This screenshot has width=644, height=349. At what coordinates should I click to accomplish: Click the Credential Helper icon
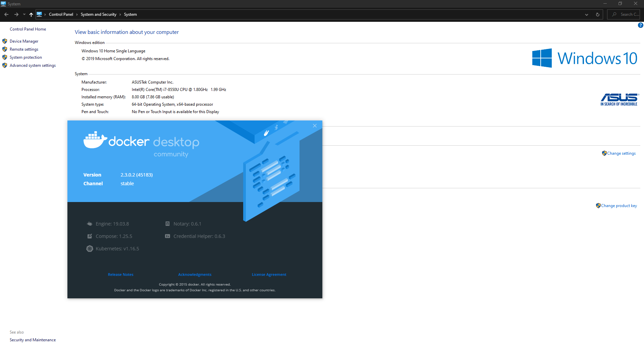tap(167, 236)
